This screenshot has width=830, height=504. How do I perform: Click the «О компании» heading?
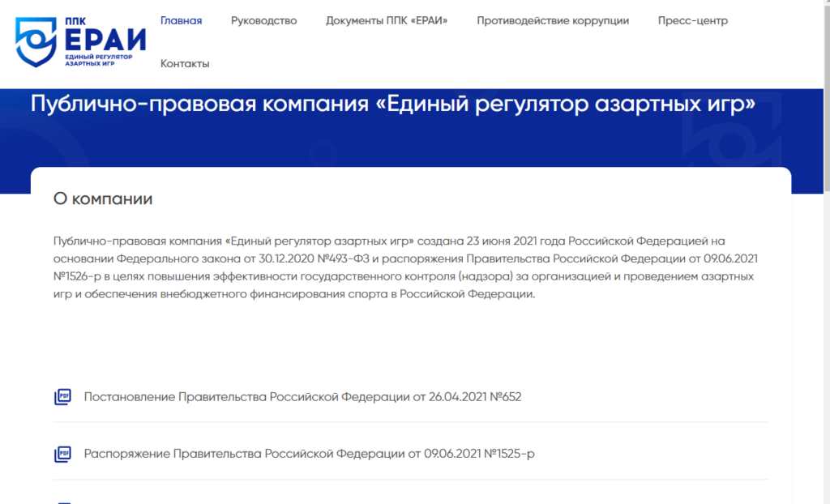(103, 199)
